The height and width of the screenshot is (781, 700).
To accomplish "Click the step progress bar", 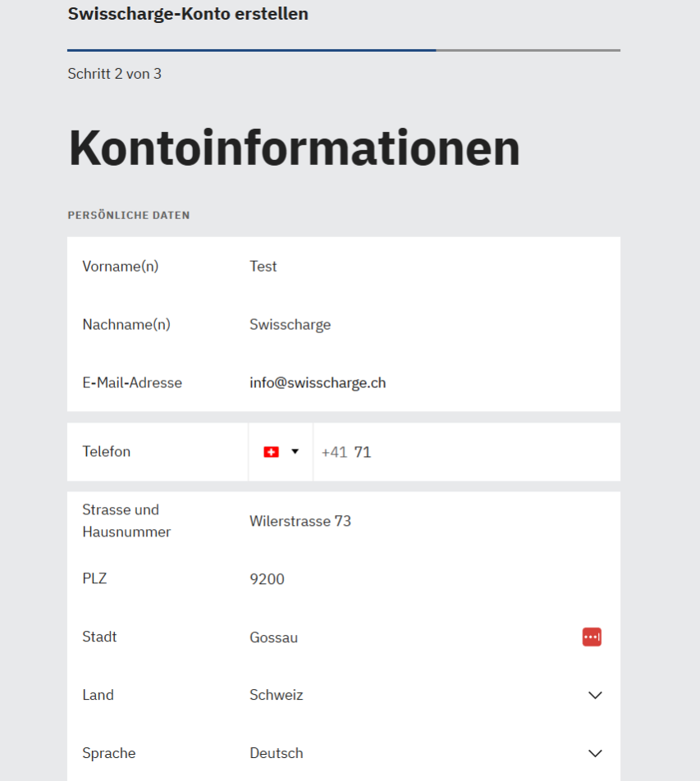I will (344, 50).
